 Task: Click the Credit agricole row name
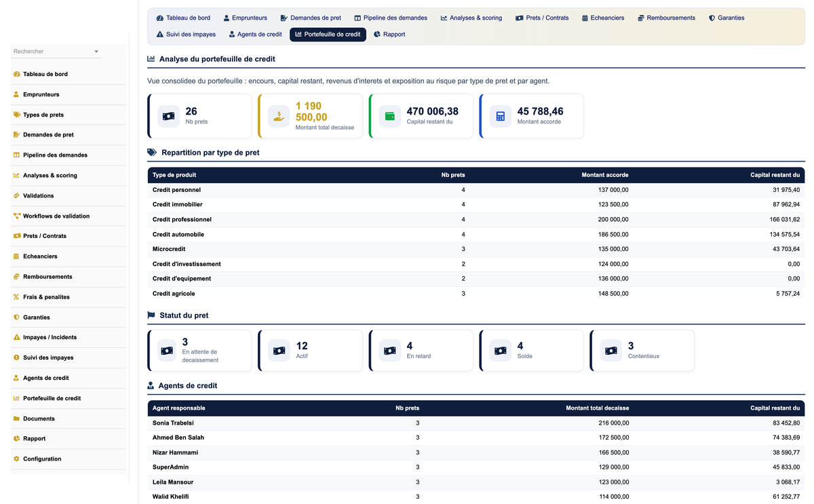[174, 294]
